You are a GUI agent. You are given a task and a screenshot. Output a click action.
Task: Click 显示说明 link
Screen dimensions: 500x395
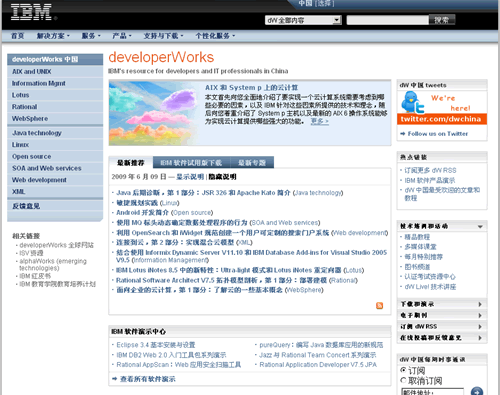tap(190, 177)
